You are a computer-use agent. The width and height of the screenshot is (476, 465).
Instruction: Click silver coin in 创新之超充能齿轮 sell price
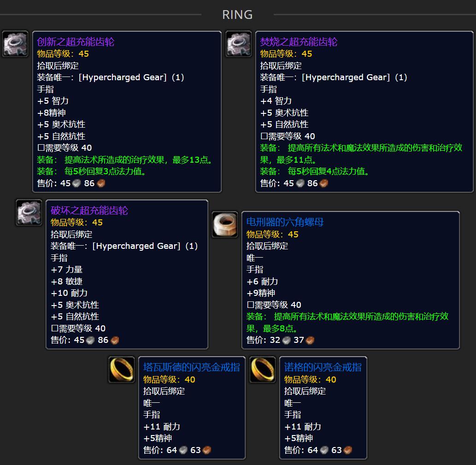(x=76, y=183)
